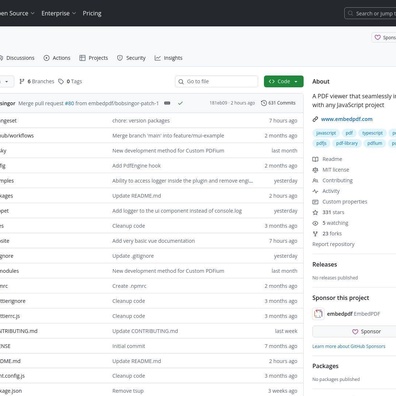Open the Packages heading link
The image size is (396, 396).
click(x=325, y=366)
